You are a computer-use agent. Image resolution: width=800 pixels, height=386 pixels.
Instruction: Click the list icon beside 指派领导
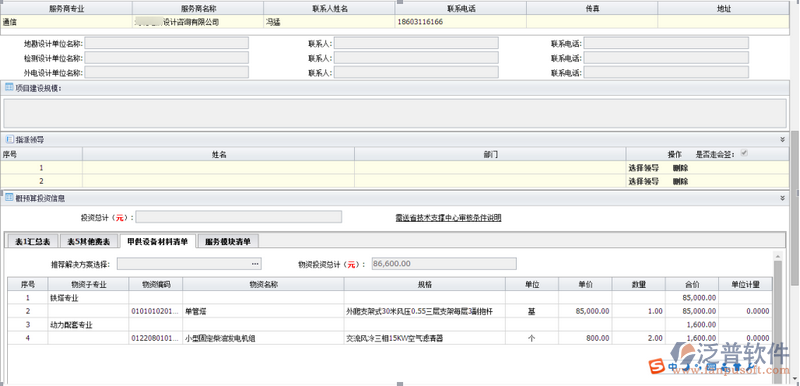tap(9, 139)
